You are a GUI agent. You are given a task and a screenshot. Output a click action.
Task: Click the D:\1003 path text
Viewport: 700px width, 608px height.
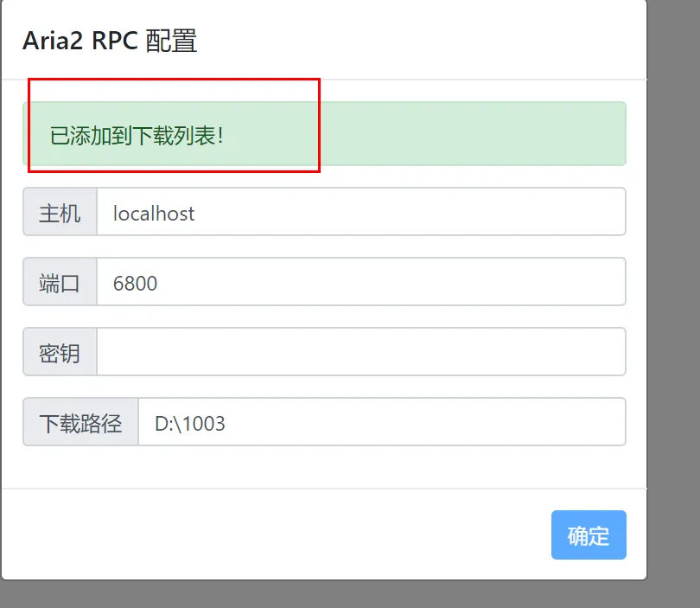click(190, 424)
